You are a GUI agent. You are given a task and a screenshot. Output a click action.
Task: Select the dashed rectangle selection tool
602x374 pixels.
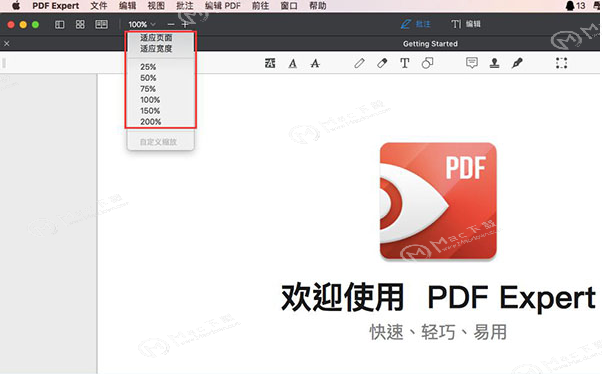click(561, 63)
